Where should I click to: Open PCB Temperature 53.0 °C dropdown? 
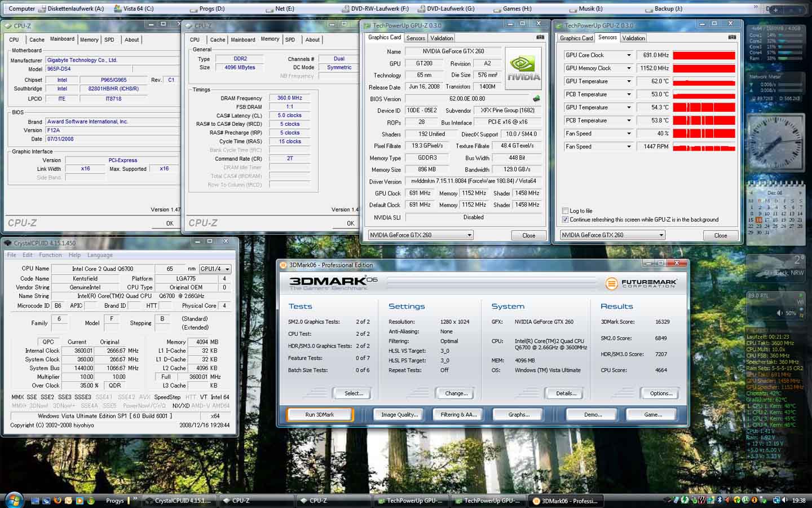[x=629, y=94]
